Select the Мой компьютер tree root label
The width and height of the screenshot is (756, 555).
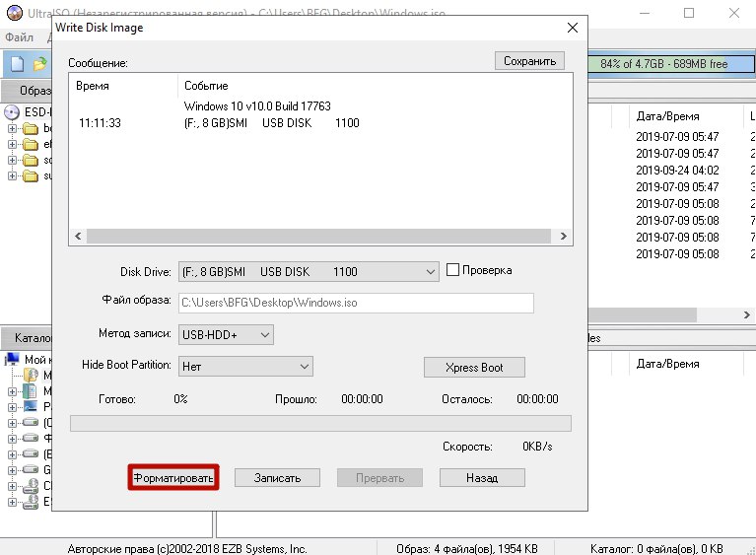(x=38, y=359)
